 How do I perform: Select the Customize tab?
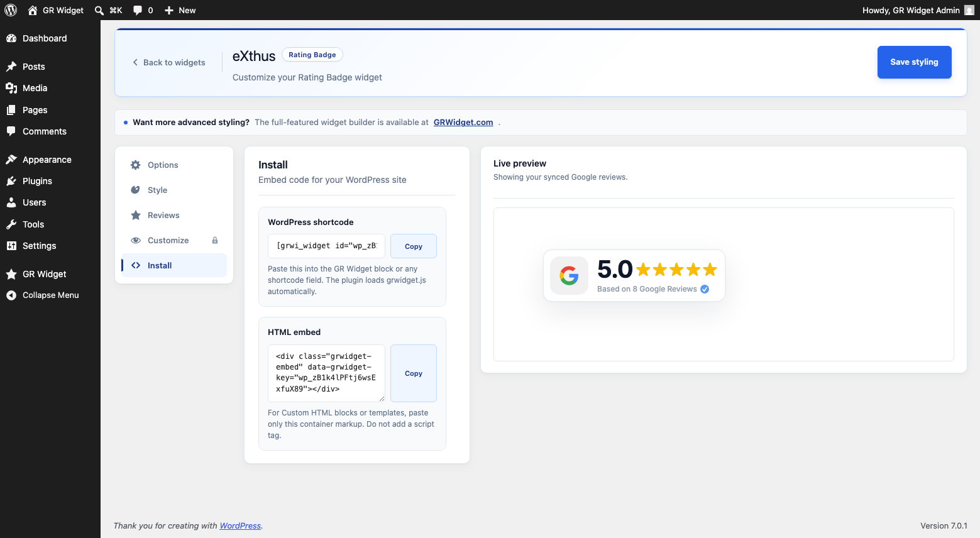tap(174, 240)
